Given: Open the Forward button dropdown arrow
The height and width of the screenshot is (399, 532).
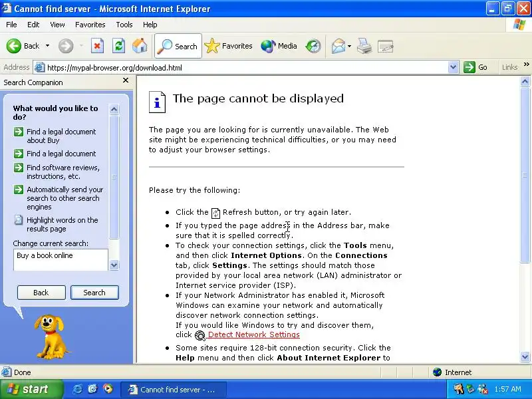Looking at the screenshot, I should [x=81, y=46].
